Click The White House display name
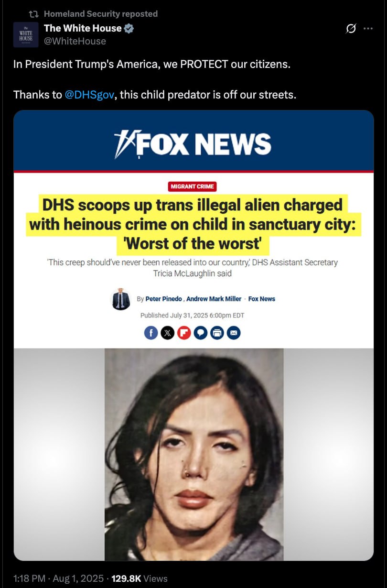This screenshot has height=588, width=387. point(83,28)
